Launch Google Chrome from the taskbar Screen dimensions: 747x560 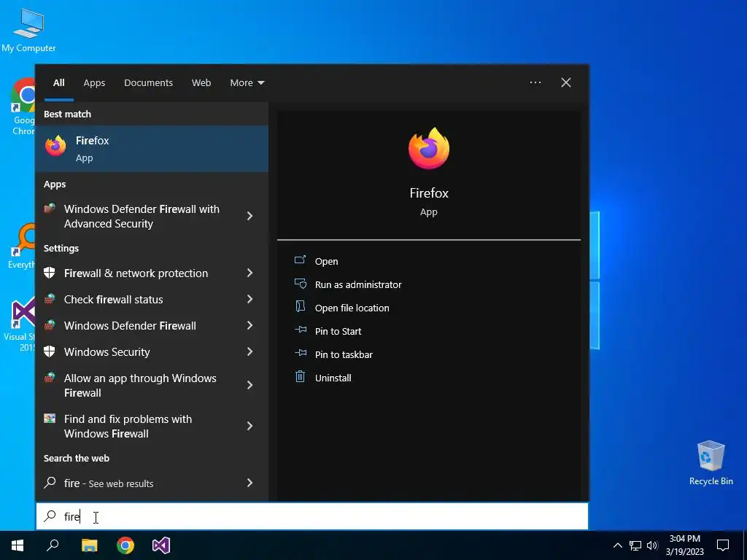pos(125,545)
